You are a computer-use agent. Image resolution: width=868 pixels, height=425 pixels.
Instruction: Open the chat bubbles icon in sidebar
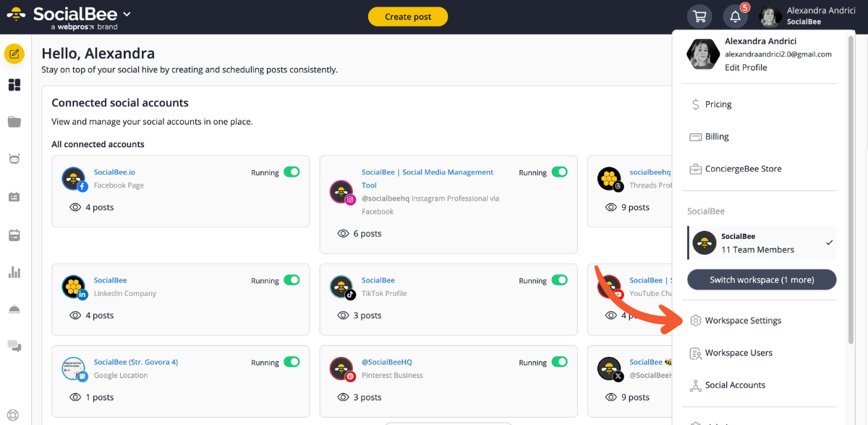(14, 346)
